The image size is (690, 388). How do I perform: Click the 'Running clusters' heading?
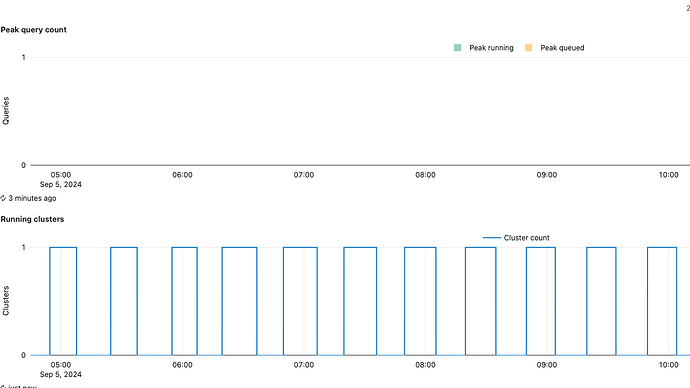pyautogui.click(x=32, y=219)
